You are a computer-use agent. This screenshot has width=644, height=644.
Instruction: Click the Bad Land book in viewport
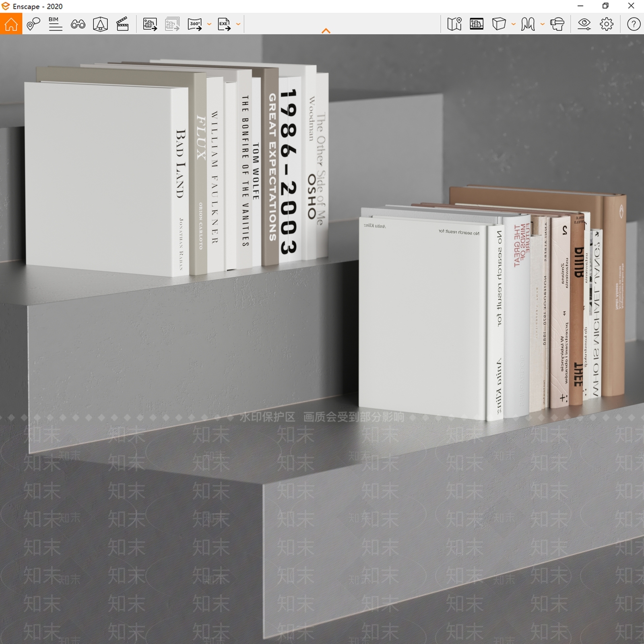click(x=107, y=179)
